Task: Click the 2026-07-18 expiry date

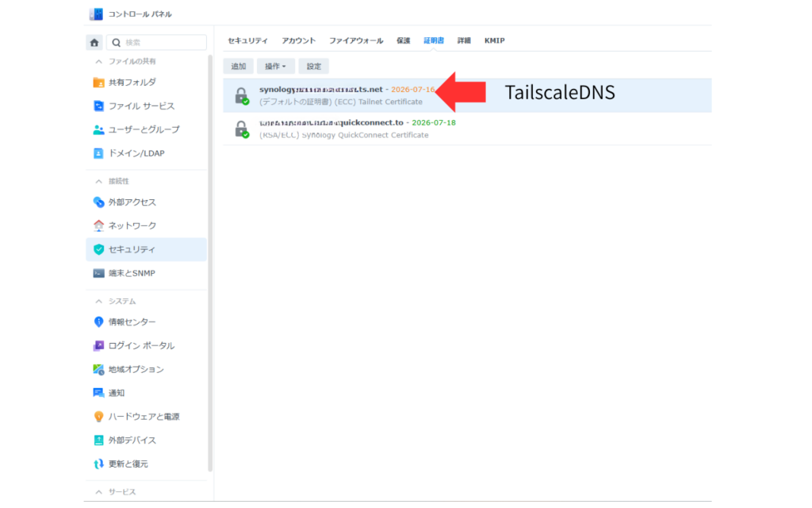Action: click(x=434, y=123)
